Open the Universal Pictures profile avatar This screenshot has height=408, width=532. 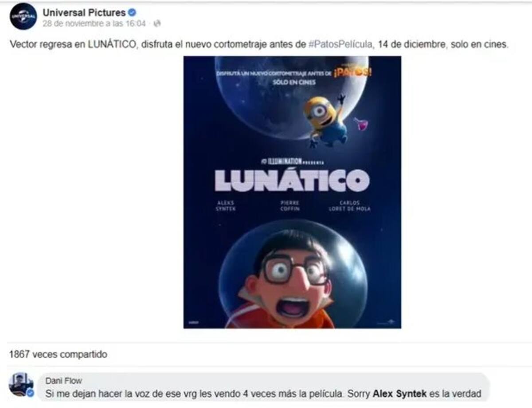pos(23,16)
